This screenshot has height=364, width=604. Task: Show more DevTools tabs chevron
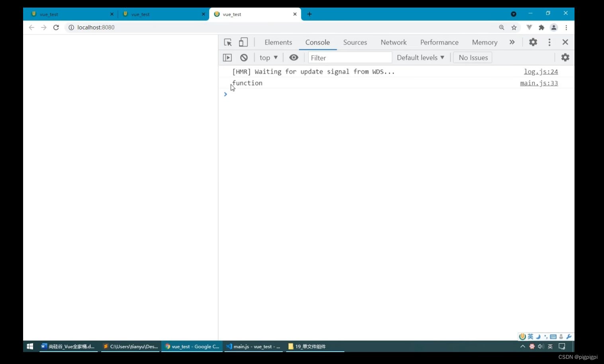[x=512, y=42]
